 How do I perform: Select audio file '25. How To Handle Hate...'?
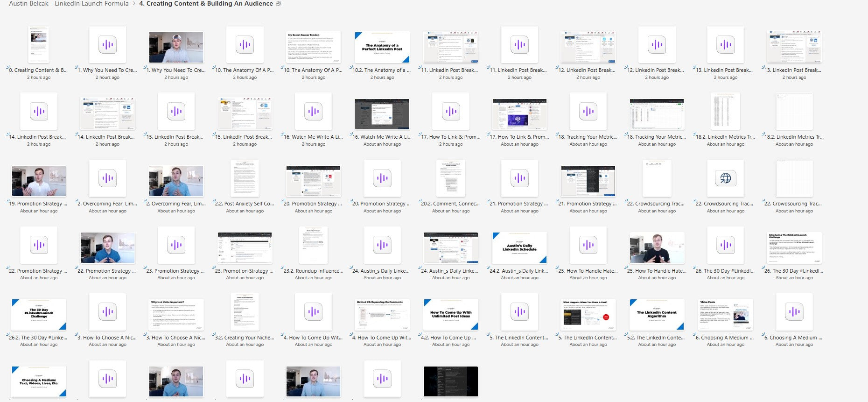(x=588, y=245)
